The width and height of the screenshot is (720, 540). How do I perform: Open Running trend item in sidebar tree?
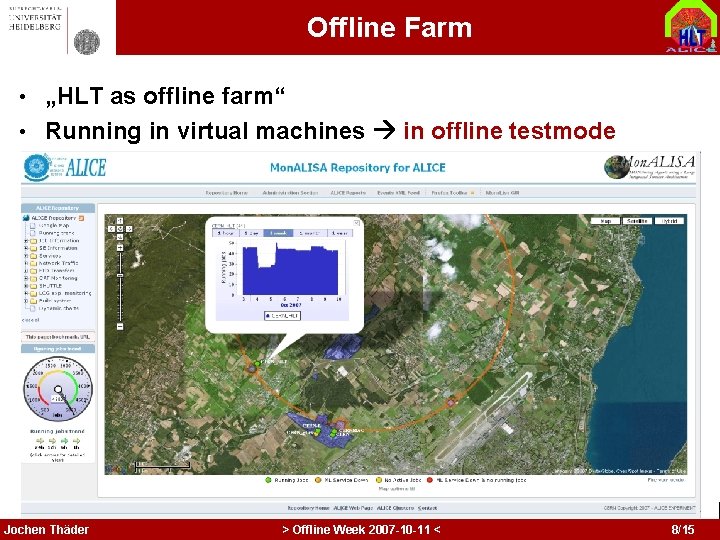click(56, 233)
